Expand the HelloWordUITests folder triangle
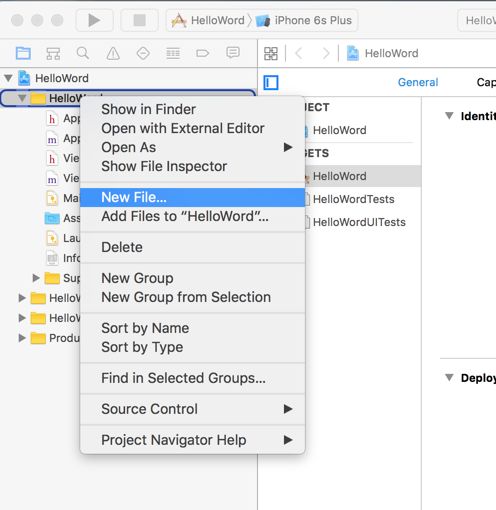 [22, 318]
